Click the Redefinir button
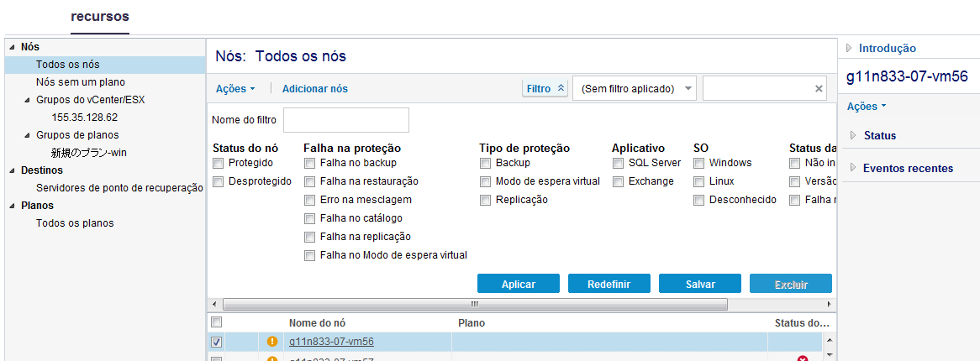Screen dimensions: 980x361 (x=609, y=284)
